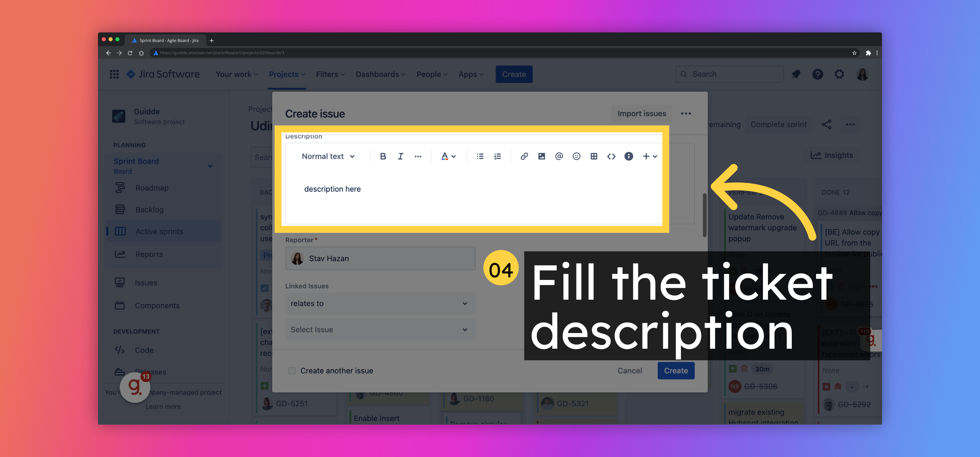980x457 pixels.
Task: Click the bullet list icon
Action: [480, 156]
